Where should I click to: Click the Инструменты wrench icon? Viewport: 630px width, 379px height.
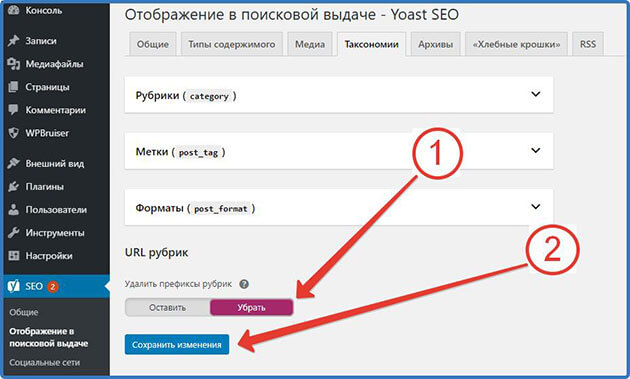(x=13, y=233)
